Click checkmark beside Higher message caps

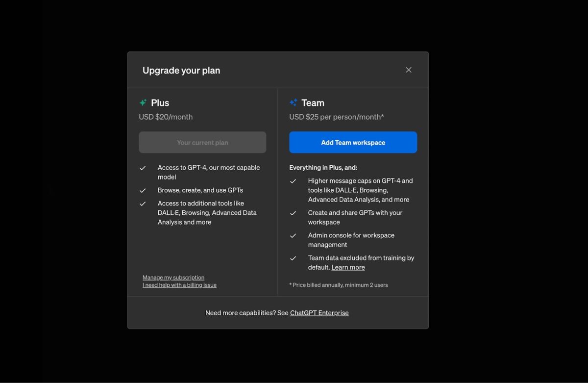pyautogui.click(x=293, y=181)
